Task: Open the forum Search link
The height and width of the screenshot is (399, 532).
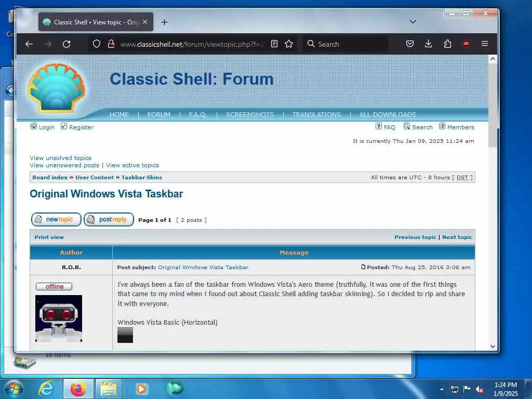Action: [422, 127]
